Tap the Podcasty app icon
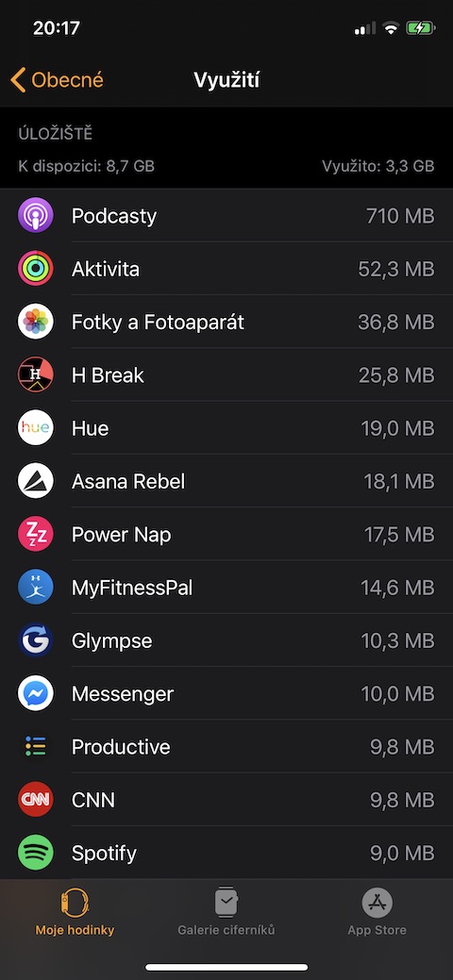Viewport: 453px width, 980px height. coord(35,216)
